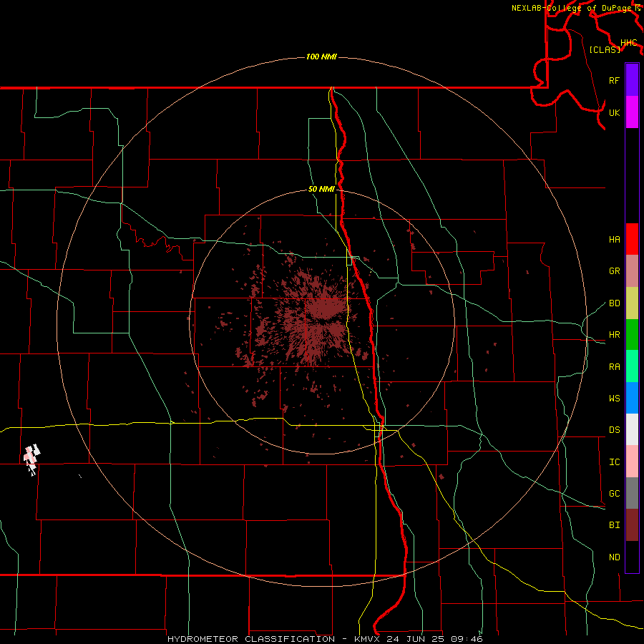Click the 09:46 timestamp
Viewport: 644px width, 644px height.
pos(466,639)
